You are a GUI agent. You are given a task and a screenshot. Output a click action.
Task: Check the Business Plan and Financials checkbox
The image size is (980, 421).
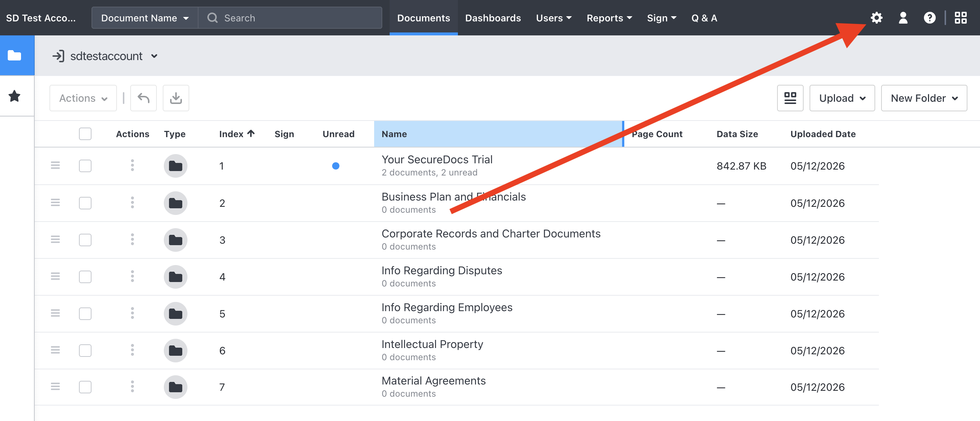[85, 203]
